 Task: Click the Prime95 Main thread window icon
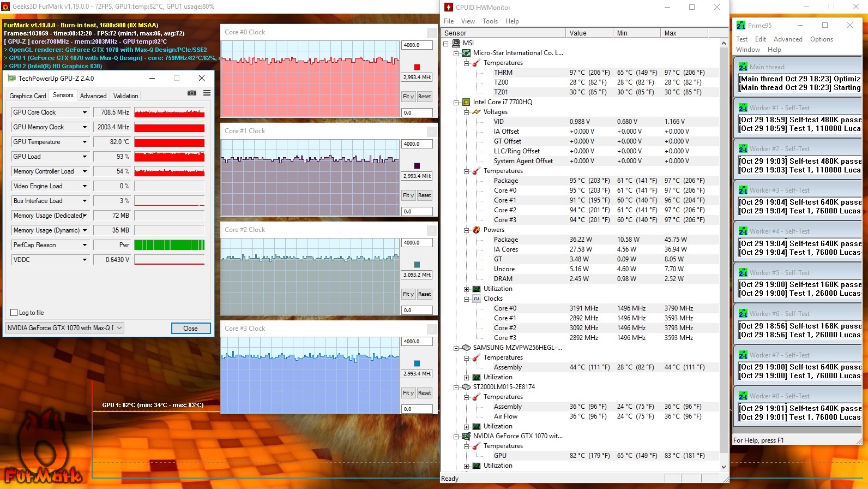click(743, 67)
